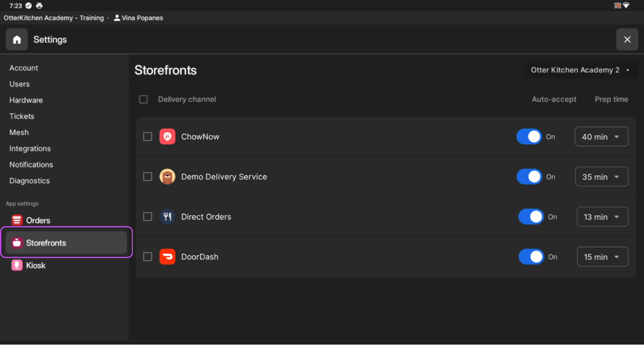Go to Users settings
This screenshot has width=644, height=347.
(20, 84)
